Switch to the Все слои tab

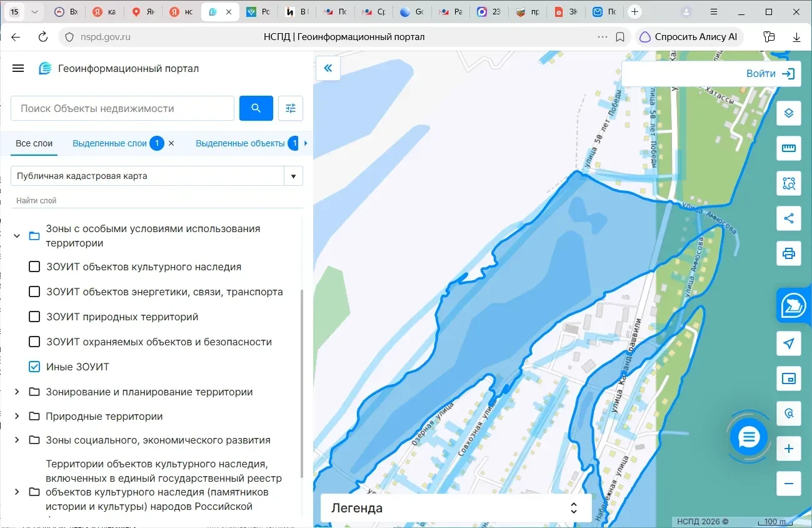point(34,143)
